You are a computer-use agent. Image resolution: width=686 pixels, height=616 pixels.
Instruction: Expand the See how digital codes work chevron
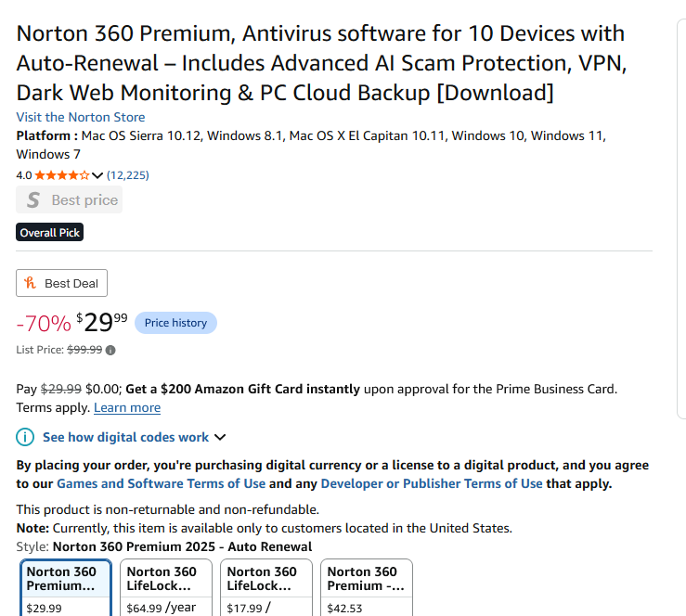click(x=220, y=437)
